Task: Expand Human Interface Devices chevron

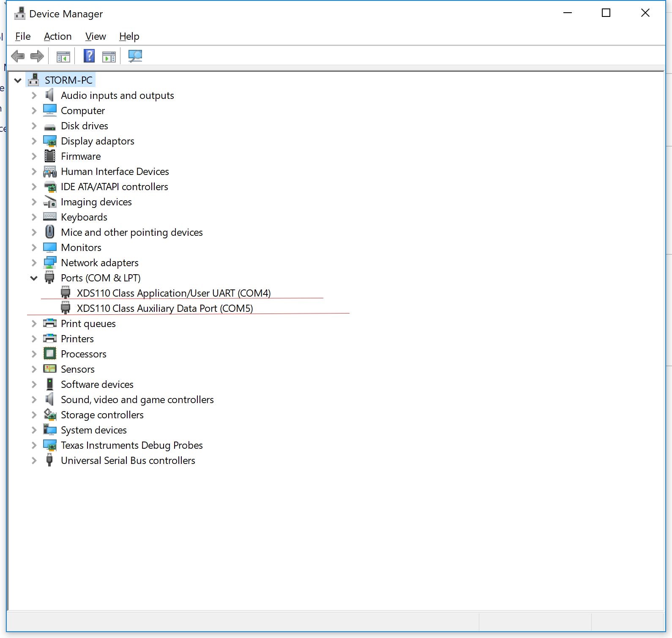Action: (x=34, y=172)
